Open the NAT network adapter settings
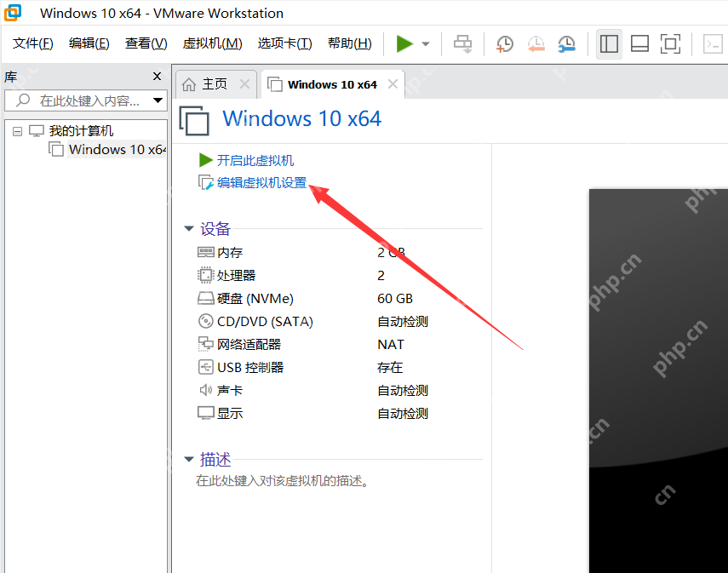 pyautogui.click(x=244, y=344)
